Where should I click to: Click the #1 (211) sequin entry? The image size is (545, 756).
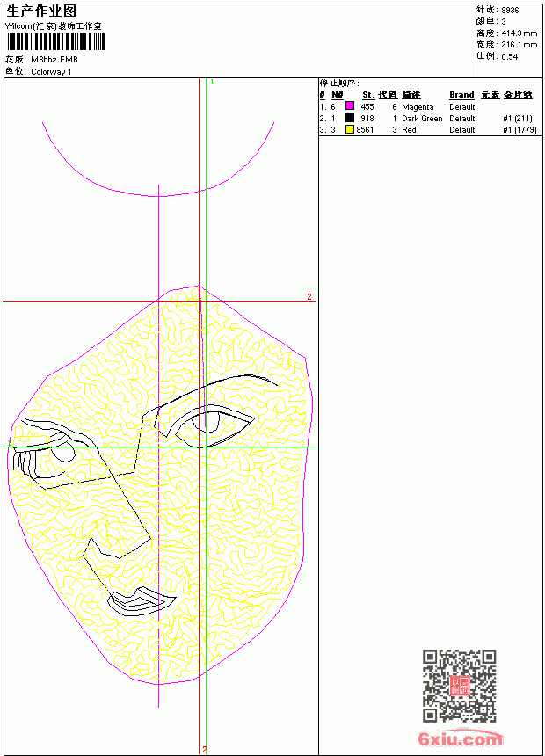coord(518,118)
